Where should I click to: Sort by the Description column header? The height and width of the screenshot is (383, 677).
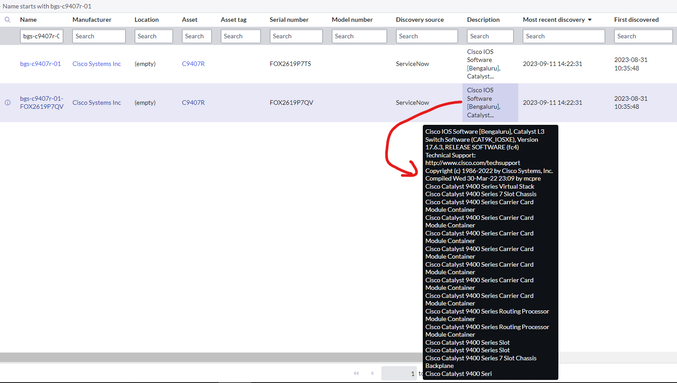tap(483, 19)
